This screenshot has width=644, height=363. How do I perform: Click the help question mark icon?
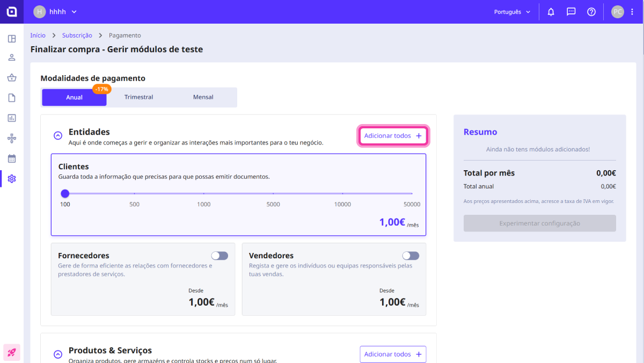pos(591,12)
